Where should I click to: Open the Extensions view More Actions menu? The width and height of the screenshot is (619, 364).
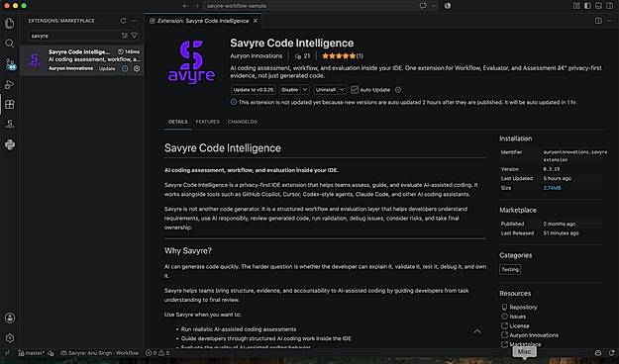135,21
